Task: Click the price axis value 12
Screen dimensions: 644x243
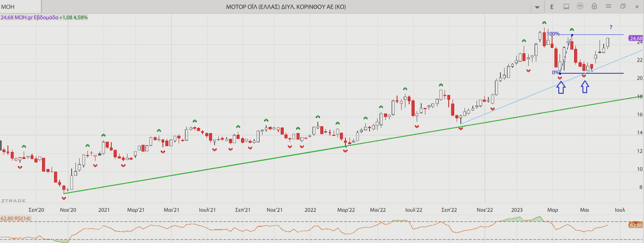Action: (640, 151)
